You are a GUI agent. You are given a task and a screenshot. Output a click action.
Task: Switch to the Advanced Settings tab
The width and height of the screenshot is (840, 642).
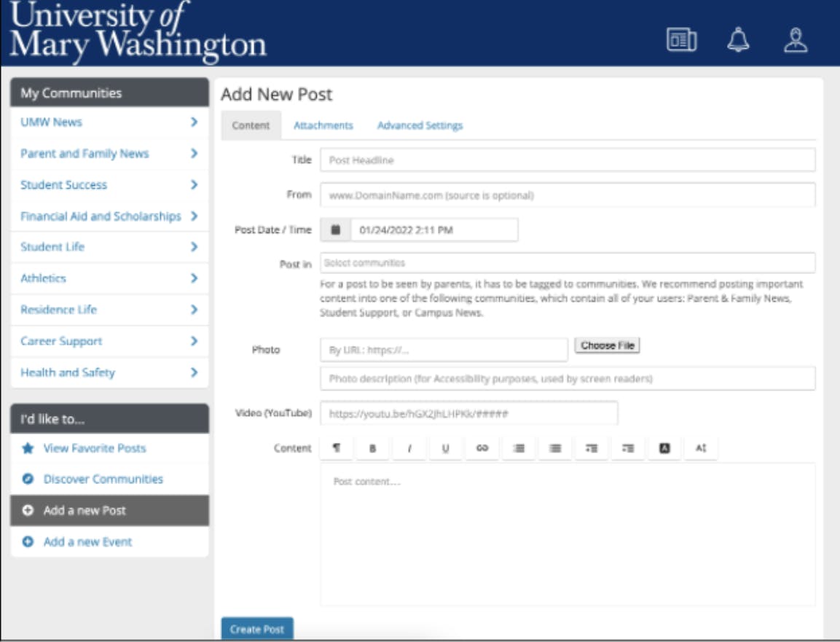[420, 125]
